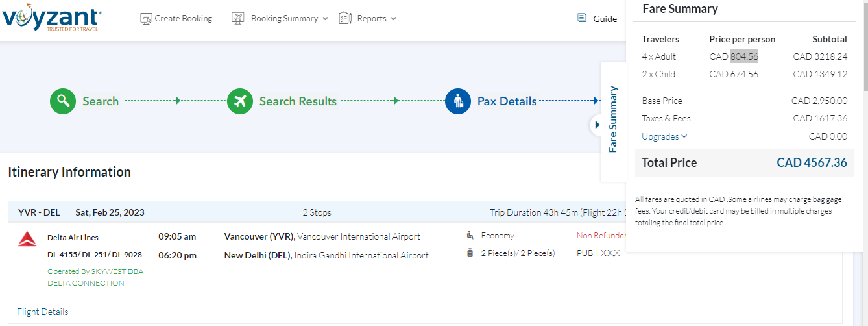Screen dimensions: 868x326
Task: Click the blue Pax Details step icon
Action: pos(458,101)
